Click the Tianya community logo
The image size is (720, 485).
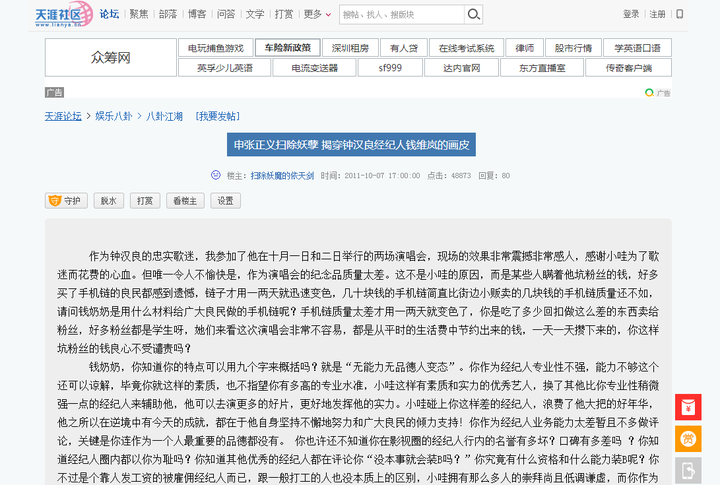(x=64, y=14)
